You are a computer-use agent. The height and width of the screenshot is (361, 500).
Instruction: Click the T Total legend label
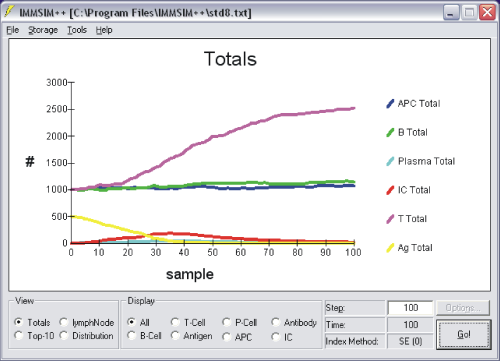(x=412, y=219)
